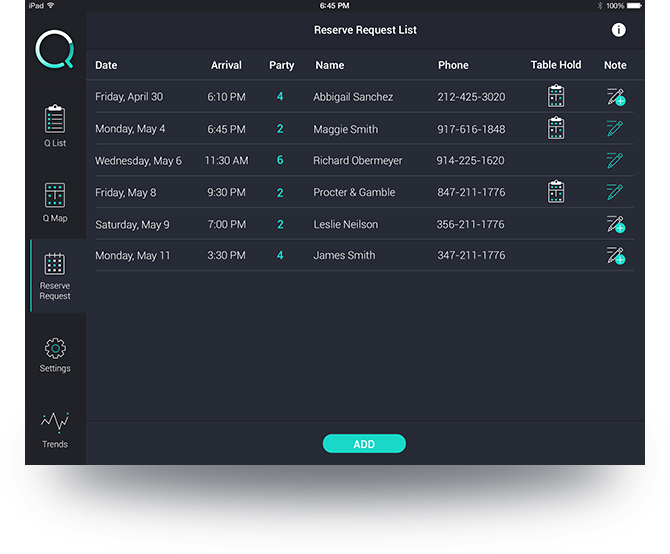Open the Trends section
Image resolution: width=670 pixels, height=554 pixels.
[x=55, y=430]
